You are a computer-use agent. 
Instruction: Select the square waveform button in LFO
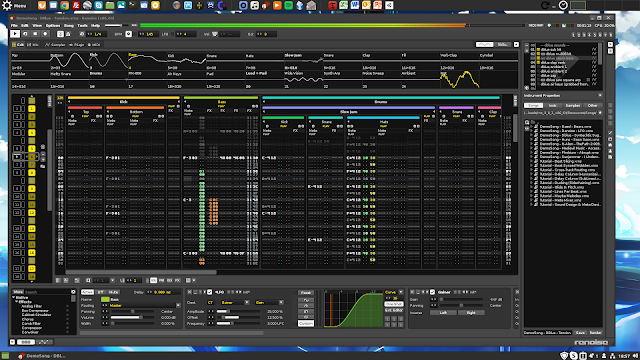click(x=306, y=311)
